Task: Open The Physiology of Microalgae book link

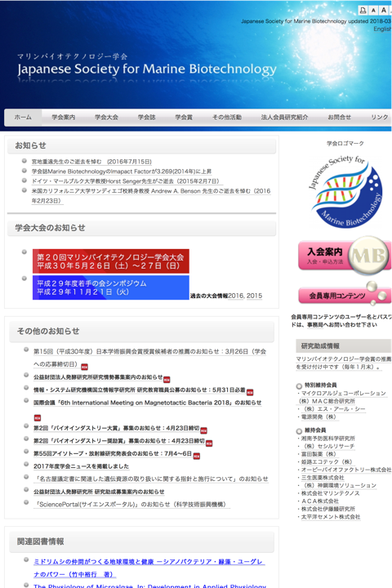Action: pyautogui.click(x=149, y=586)
